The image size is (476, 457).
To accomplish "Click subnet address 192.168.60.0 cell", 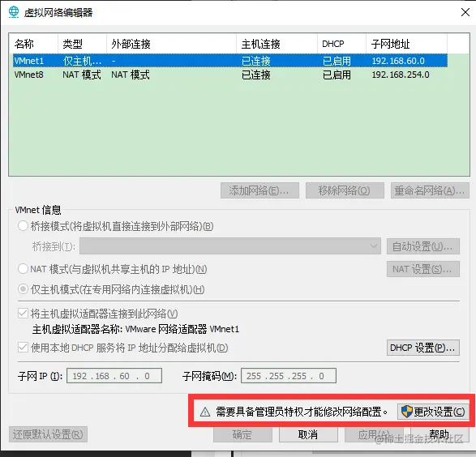I will click(398, 61).
